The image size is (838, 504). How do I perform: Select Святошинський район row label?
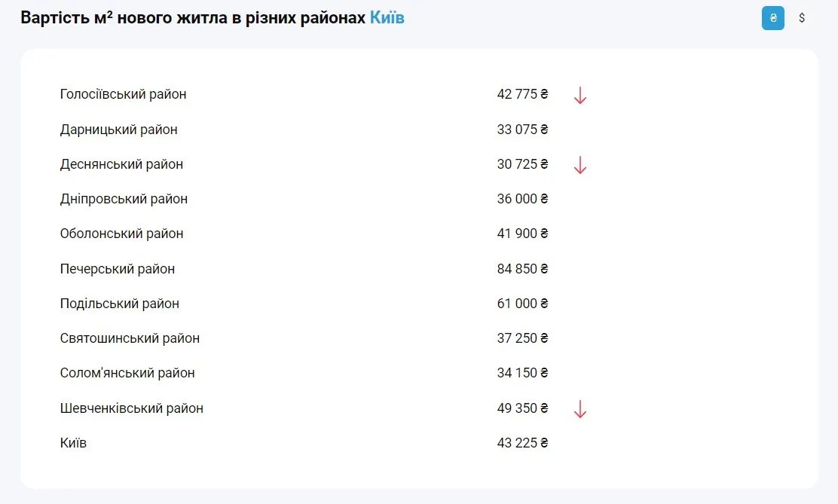(130, 338)
